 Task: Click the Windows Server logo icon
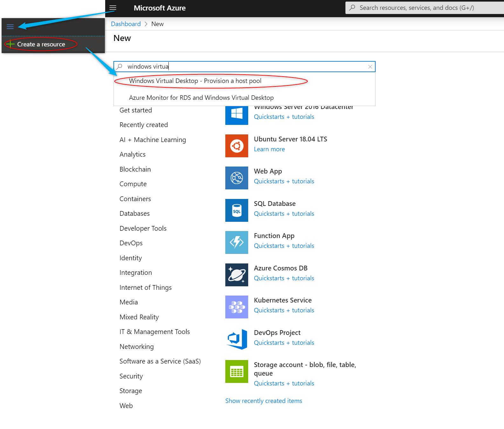[237, 115]
